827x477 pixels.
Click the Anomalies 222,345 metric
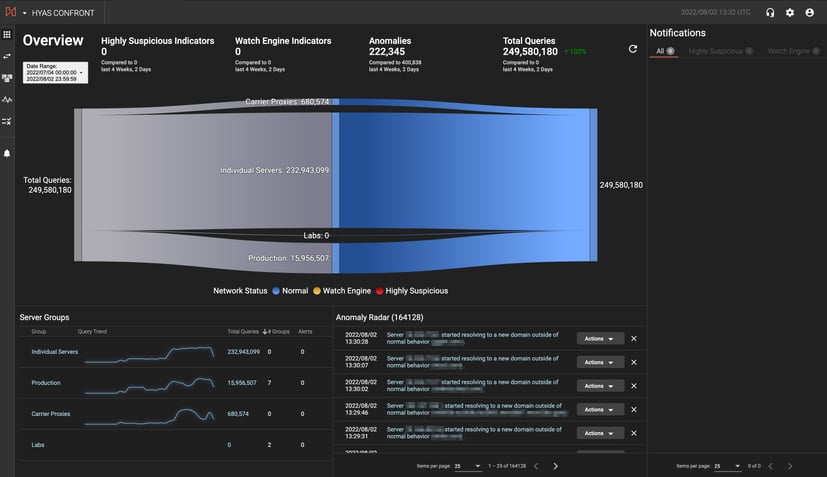coord(395,54)
